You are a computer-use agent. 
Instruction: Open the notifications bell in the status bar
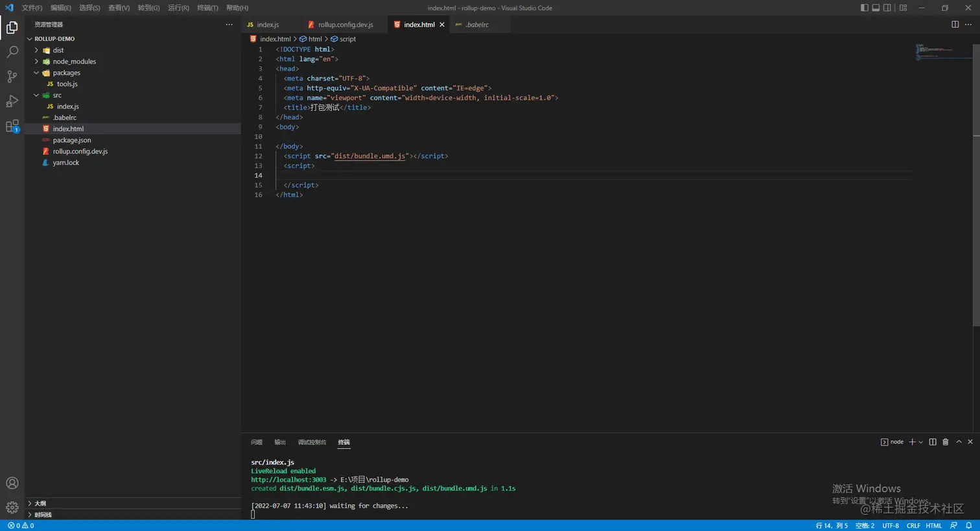969,526
